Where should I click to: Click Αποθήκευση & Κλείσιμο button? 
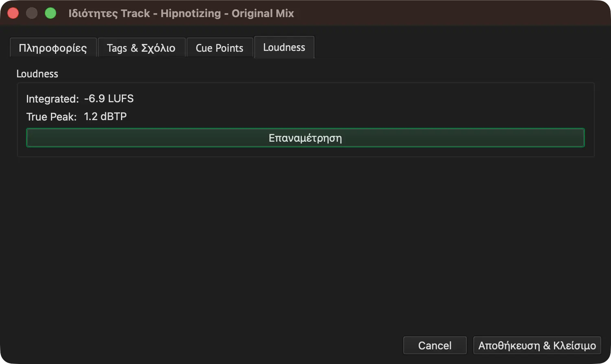(x=537, y=345)
